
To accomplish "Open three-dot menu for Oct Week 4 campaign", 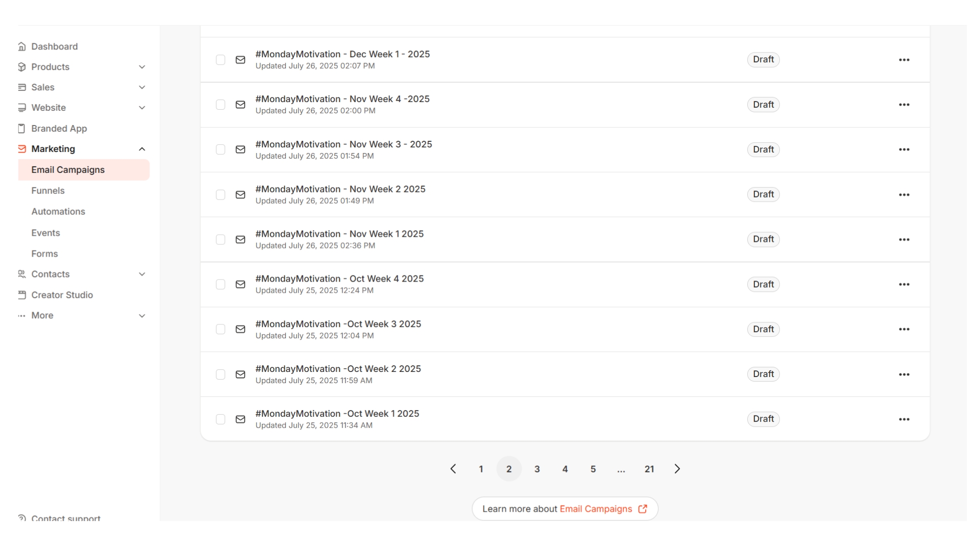I will coord(904,284).
